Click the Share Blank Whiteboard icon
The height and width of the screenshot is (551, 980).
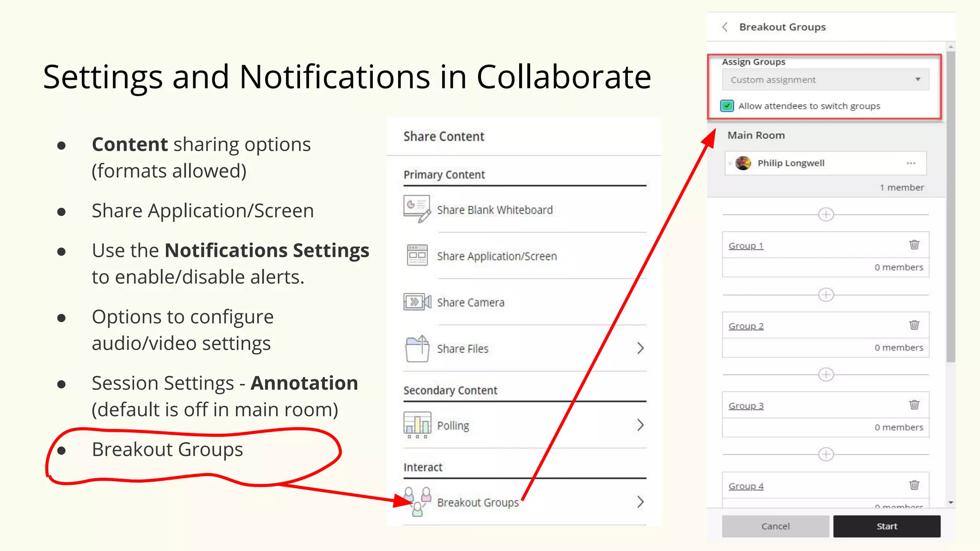pos(417,209)
